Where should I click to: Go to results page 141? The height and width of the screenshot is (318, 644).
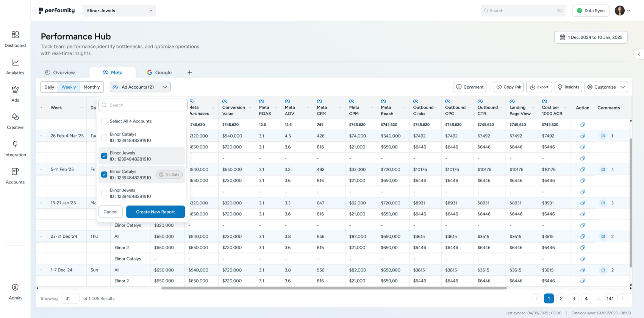[610, 298]
